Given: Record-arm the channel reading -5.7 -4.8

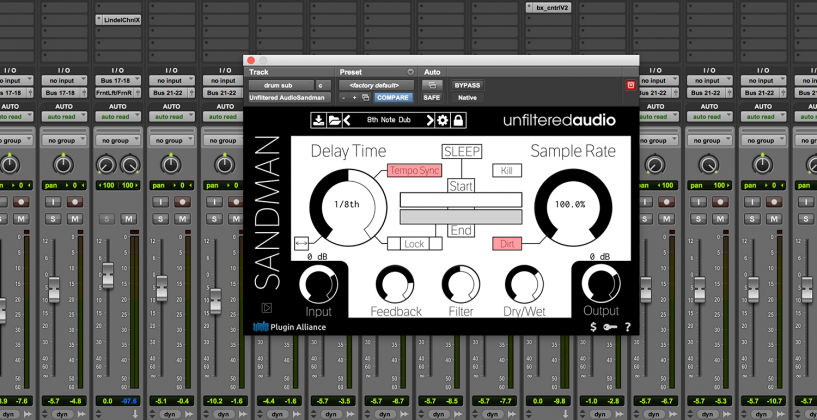Looking at the screenshot, I should (75, 202).
